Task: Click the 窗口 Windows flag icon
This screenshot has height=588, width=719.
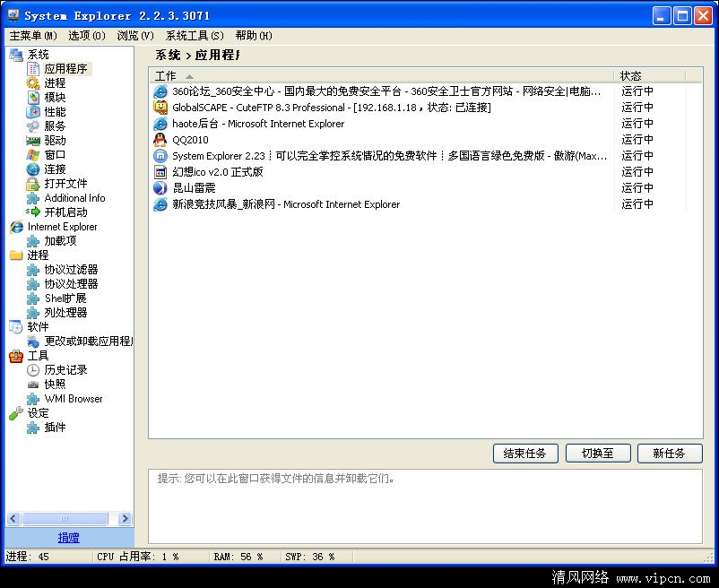Action: tap(33, 155)
